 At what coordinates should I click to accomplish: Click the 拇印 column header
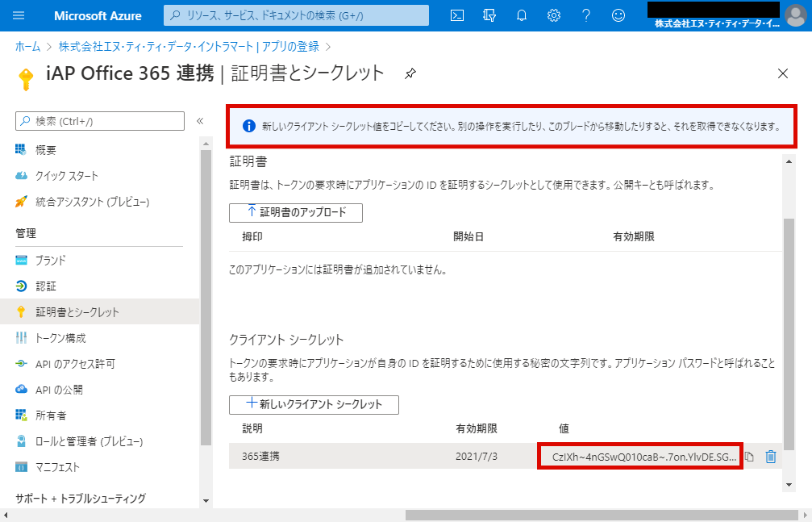(252, 237)
